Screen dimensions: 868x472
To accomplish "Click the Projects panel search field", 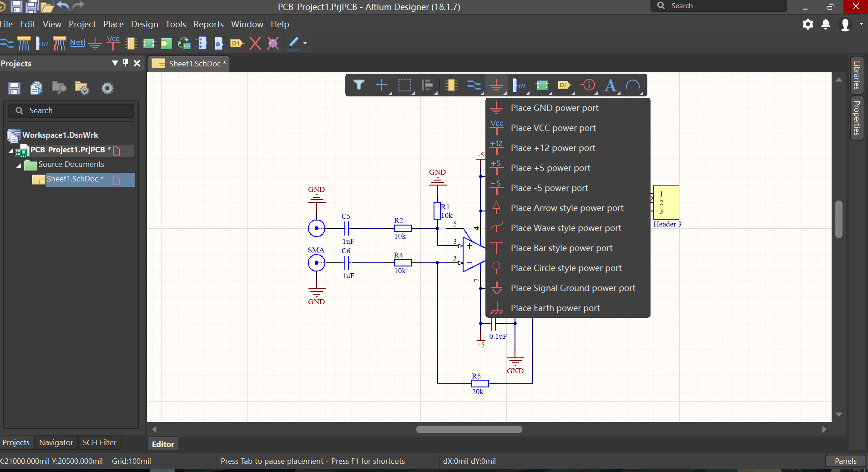I will [x=71, y=110].
